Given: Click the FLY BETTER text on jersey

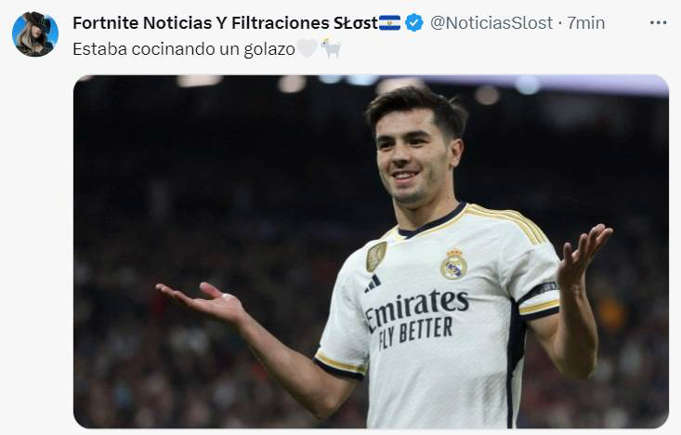Looking at the screenshot, I should pyautogui.click(x=415, y=332).
